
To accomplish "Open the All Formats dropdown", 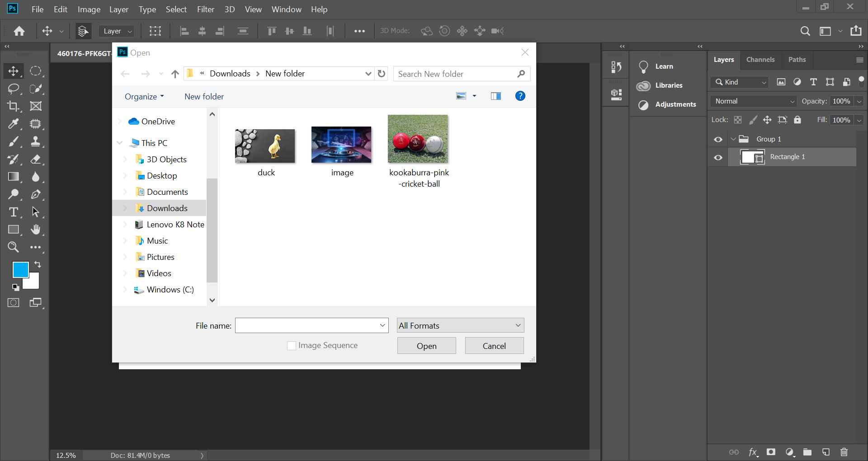I will pyautogui.click(x=460, y=325).
